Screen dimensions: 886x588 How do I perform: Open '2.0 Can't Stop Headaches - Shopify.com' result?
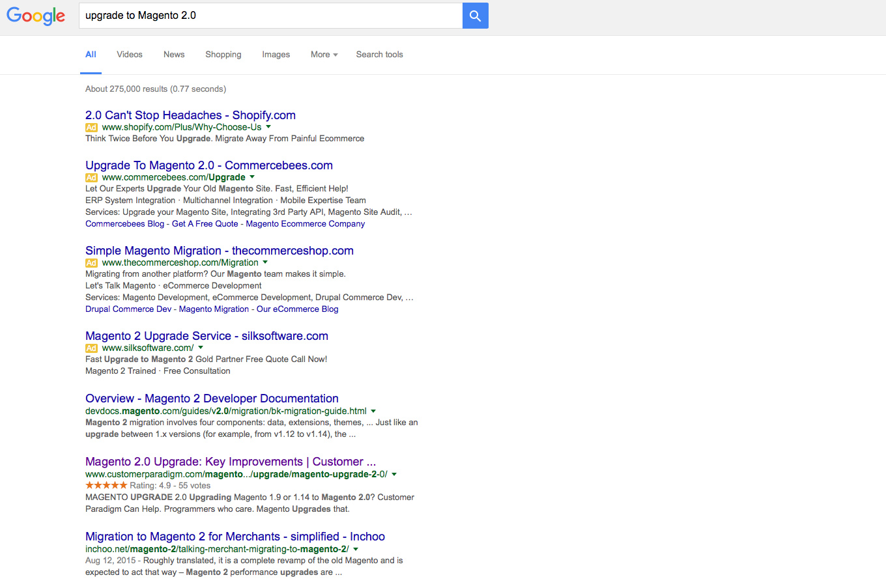coord(190,115)
